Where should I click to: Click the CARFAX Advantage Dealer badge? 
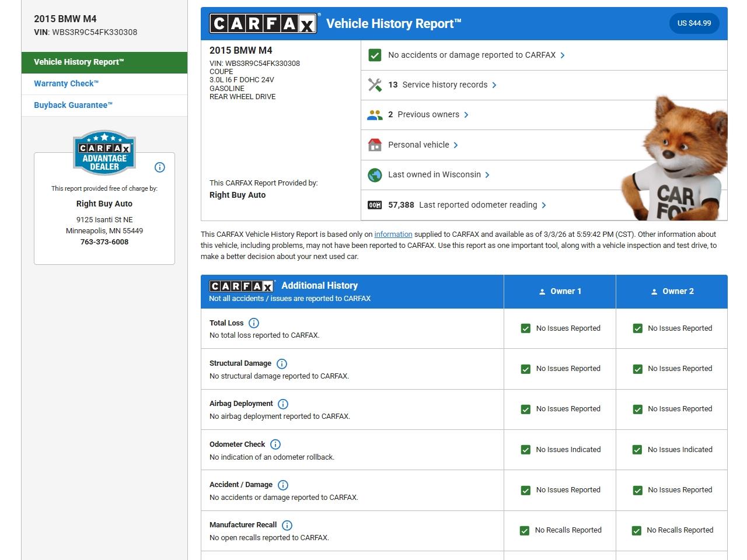tap(104, 153)
